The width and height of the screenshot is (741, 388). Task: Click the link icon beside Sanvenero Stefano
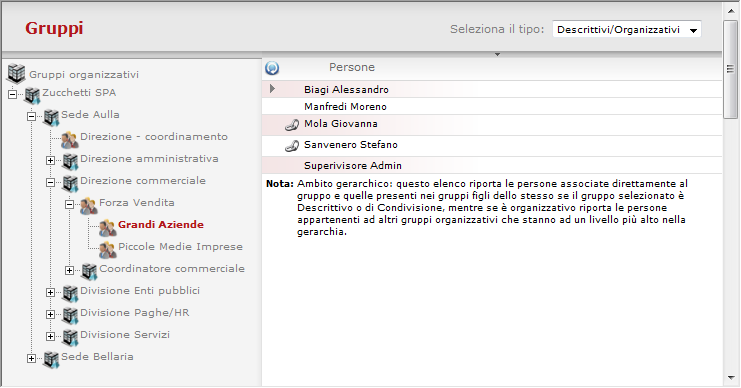(292, 146)
